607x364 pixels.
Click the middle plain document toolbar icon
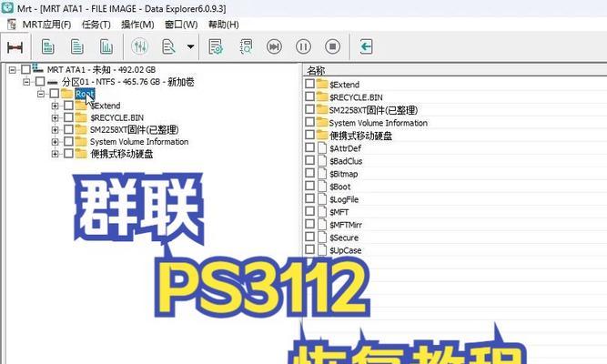coord(77,46)
